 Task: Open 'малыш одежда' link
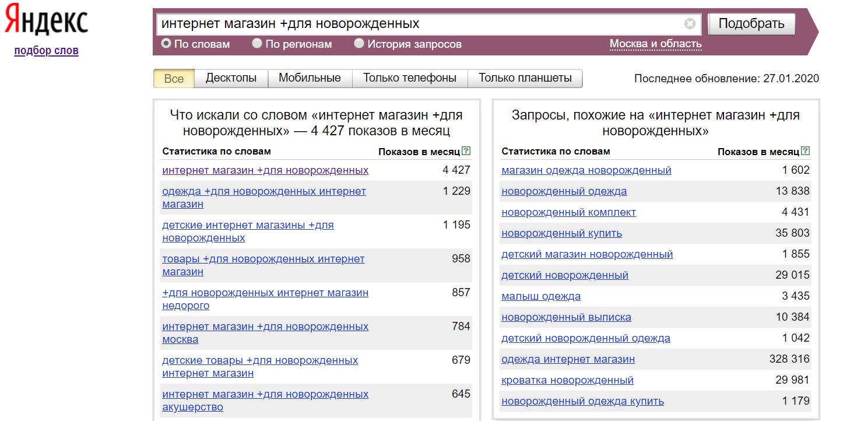pyautogui.click(x=541, y=296)
